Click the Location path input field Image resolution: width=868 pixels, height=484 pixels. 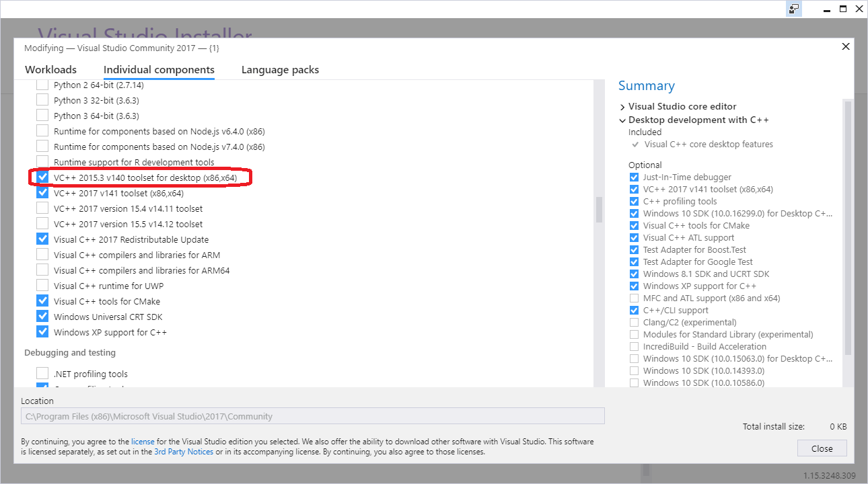pyautogui.click(x=313, y=416)
